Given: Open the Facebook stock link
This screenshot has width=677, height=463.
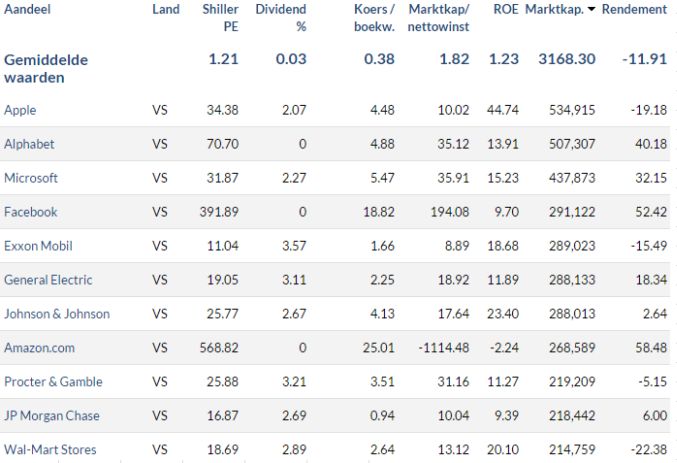Looking at the screenshot, I should pyautogui.click(x=30, y=212).
